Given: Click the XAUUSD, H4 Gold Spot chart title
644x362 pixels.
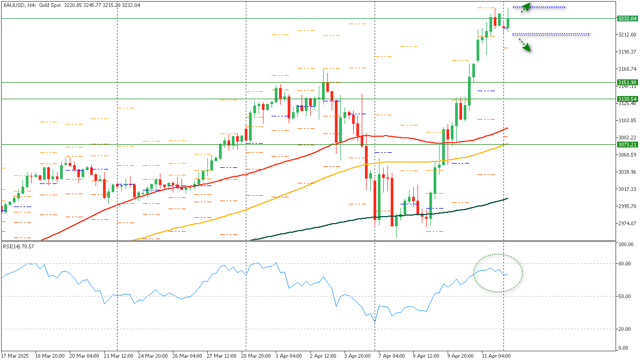Looking at the screenshot, I should [43, 4].
